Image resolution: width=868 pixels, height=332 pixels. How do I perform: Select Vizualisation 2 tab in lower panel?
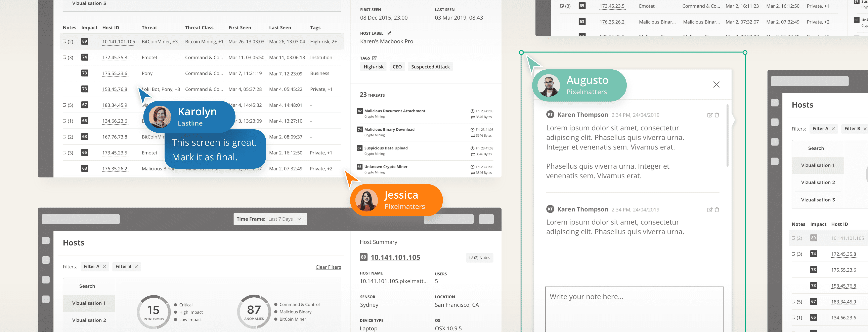(x=89, y=320)
